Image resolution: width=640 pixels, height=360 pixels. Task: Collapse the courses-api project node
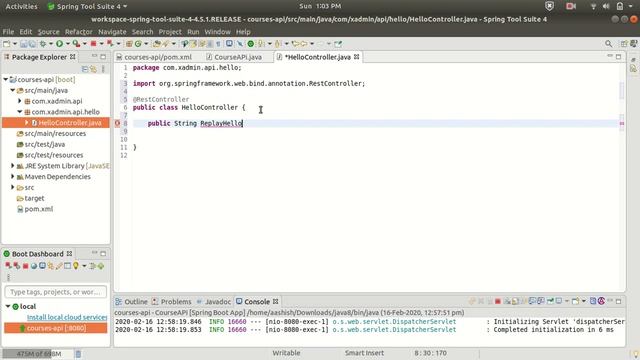point(6,80)
